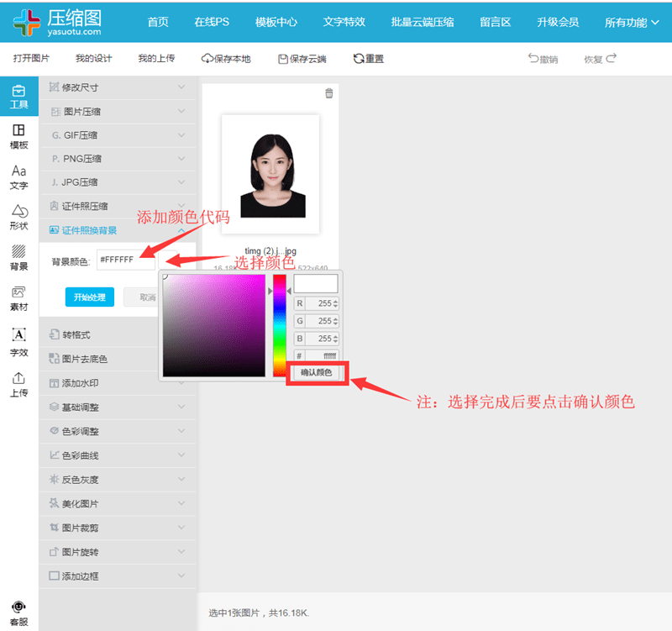Open the 背景 (Background) sidebar panel
The image size is (672, 631).
pyautogui.click(x=18, y=257)
